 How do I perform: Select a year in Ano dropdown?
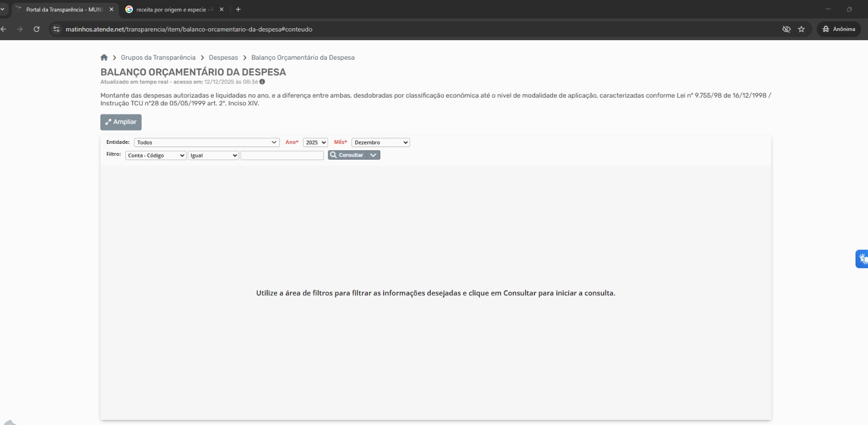coord(315,143)
